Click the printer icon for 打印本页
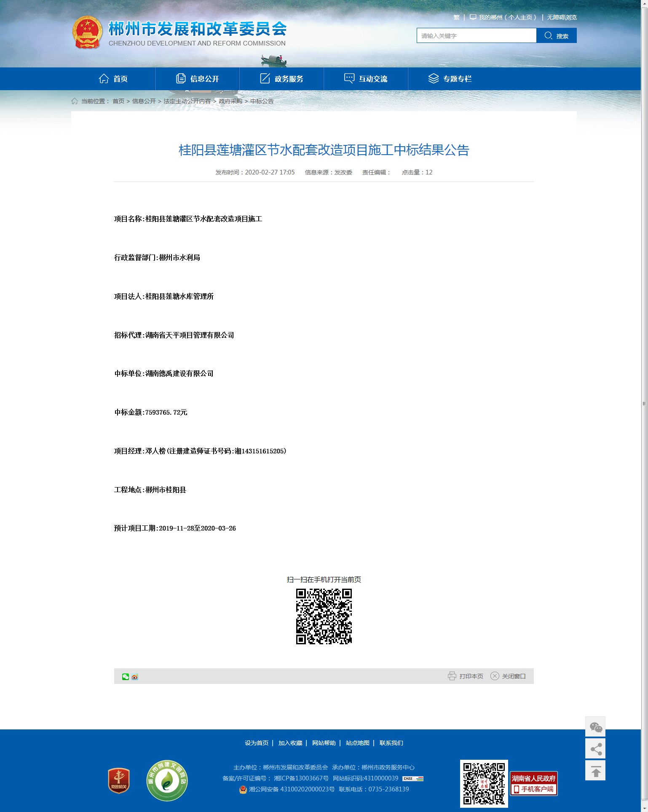The height and width of the screenshot is (812, 648). 452,676
